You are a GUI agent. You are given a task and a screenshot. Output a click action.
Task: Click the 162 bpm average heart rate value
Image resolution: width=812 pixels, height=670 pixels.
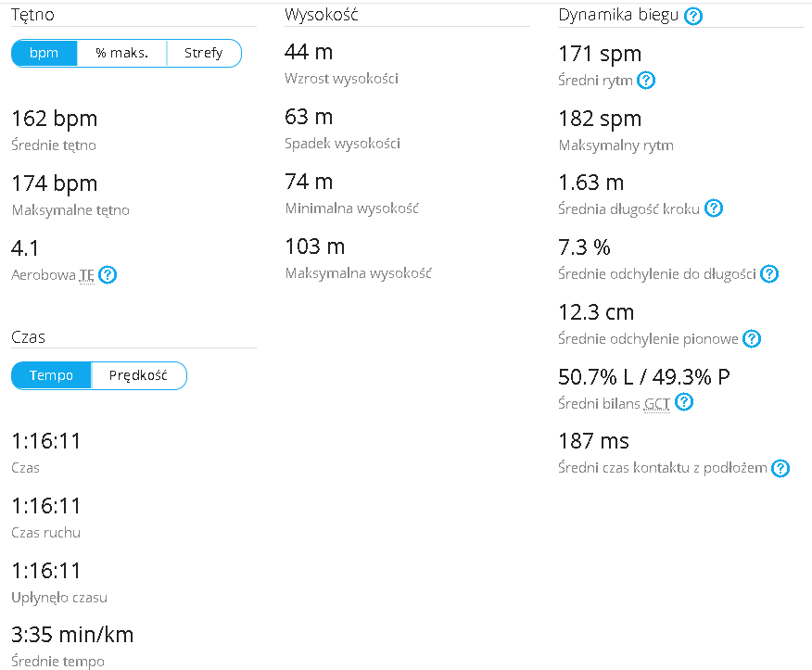pyautogui.click(x=55, y=119)
